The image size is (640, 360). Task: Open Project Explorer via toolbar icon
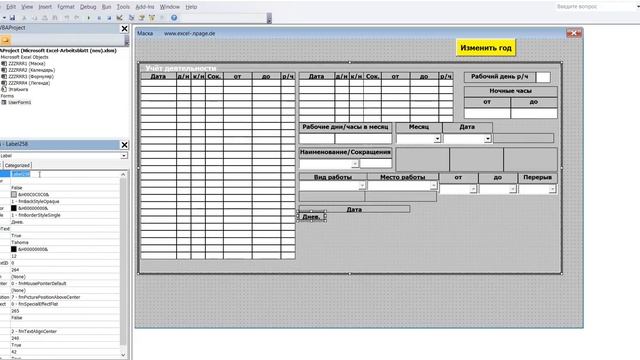[131, 18]
